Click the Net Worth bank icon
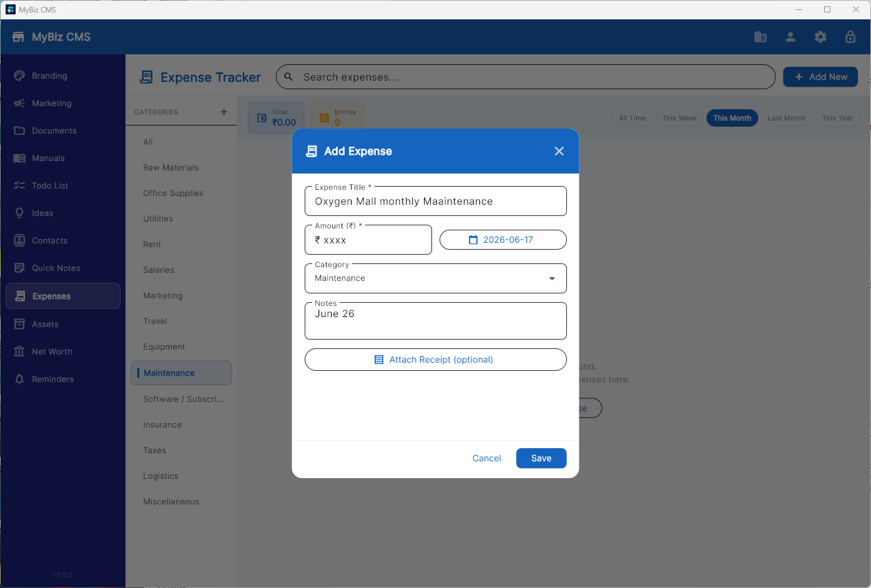The width and height of the screenshot is (871, 588). click(x=19, y=351)
